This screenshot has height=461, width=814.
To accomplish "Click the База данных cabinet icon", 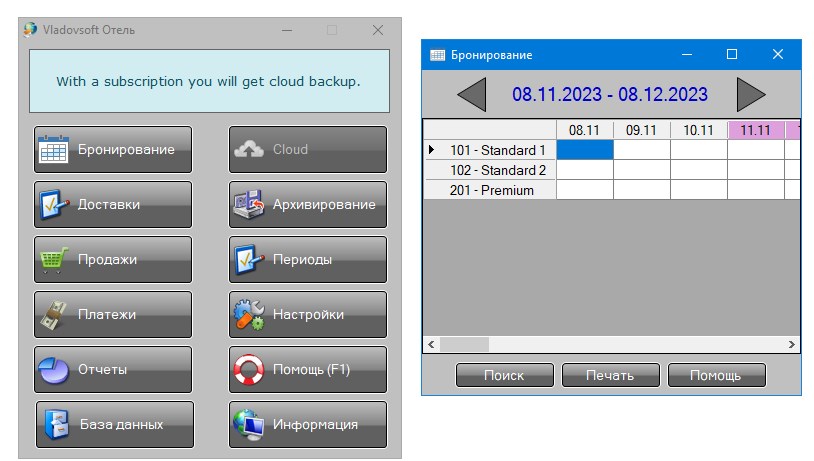I will coord(56,425).
